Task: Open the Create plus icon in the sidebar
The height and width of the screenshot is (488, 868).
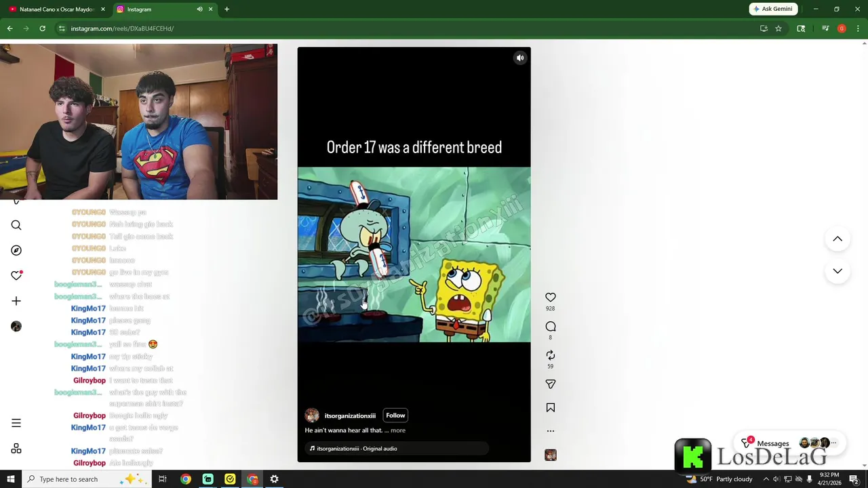Action: (16, 301)
